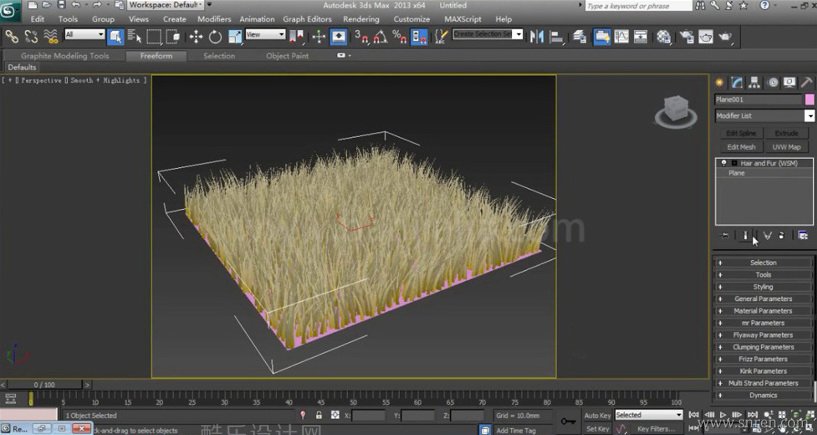This screenshot has height=435, width=817.
Task: Expand the General Parameters rollout
Action: point(763,299)
